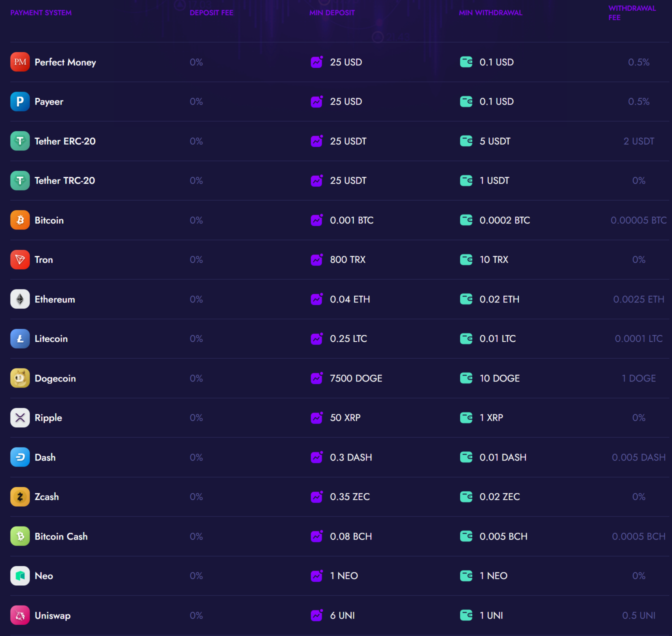Click the deposit chart icon beside 0.001 BTC
Image resolution: width=672 pixels, height=636 pixels.
click(x=317, y=220)
